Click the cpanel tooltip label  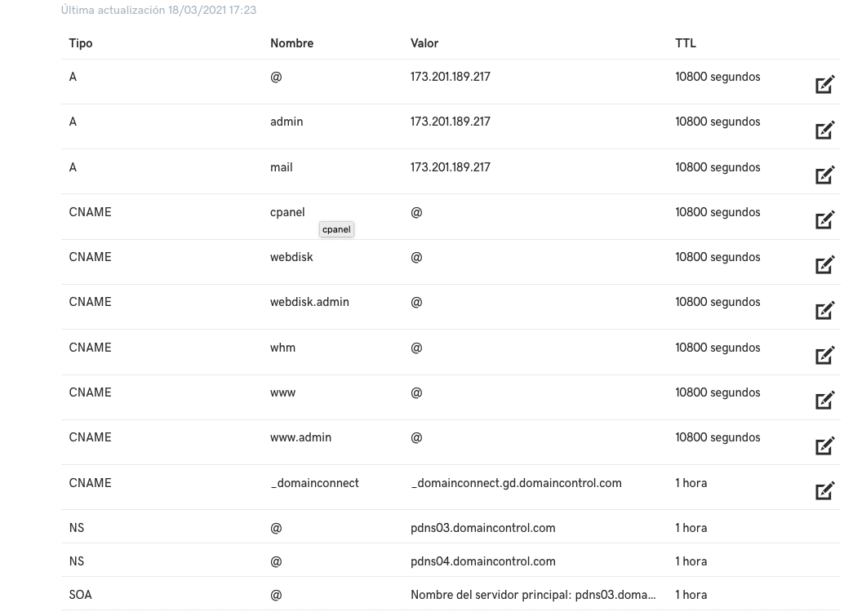click(x=336, y=229)
